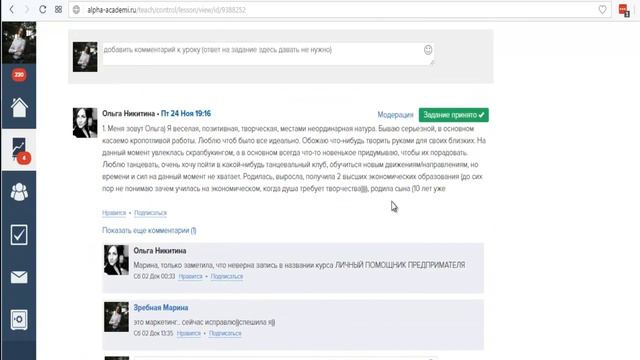This screenshot has width=640, height=360.
Task: Open Ольга Никитина profile name on main answer
Action: coord(128,113)
